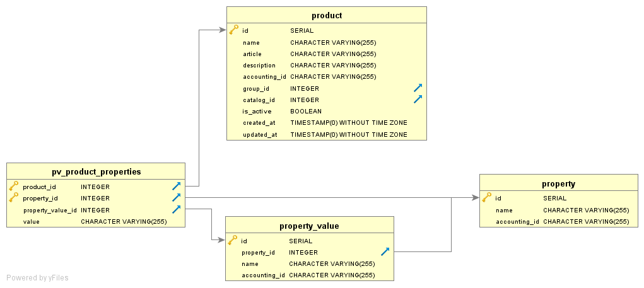Click the article column in product table

pyautogui.click(x=252, y=54)
